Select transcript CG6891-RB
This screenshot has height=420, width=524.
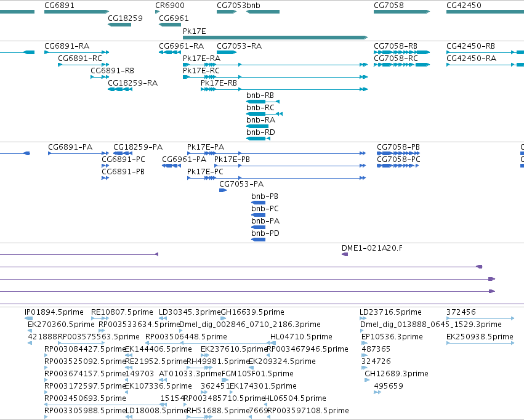pyautogui.click(x=100, y=77)
